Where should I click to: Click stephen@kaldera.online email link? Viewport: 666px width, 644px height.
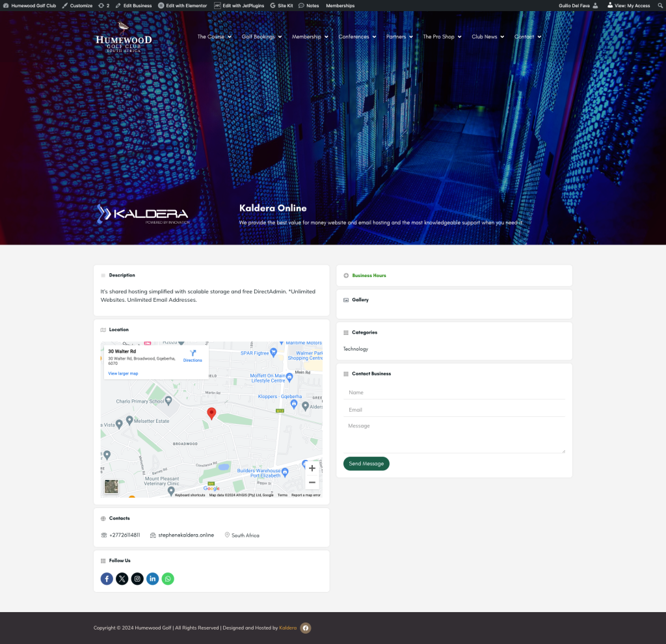[186, 535]
